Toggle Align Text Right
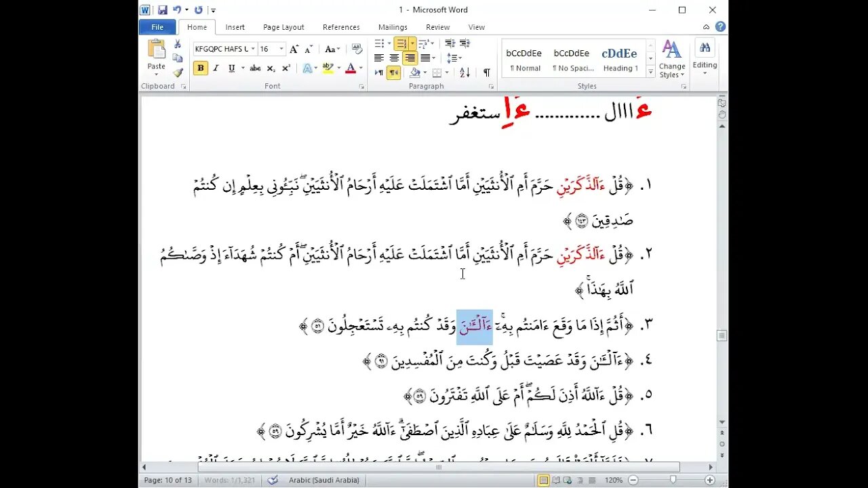 pos(409,58)
